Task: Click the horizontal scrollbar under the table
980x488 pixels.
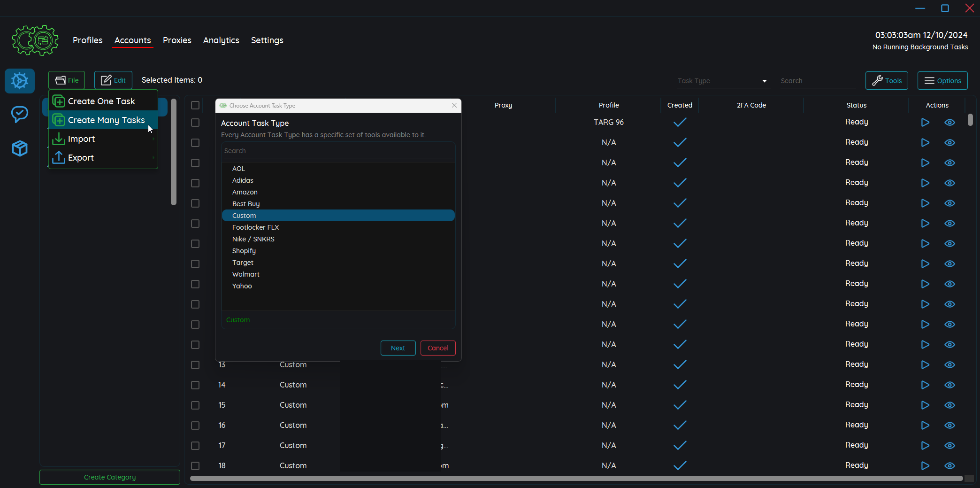Action: coord(575,478)
